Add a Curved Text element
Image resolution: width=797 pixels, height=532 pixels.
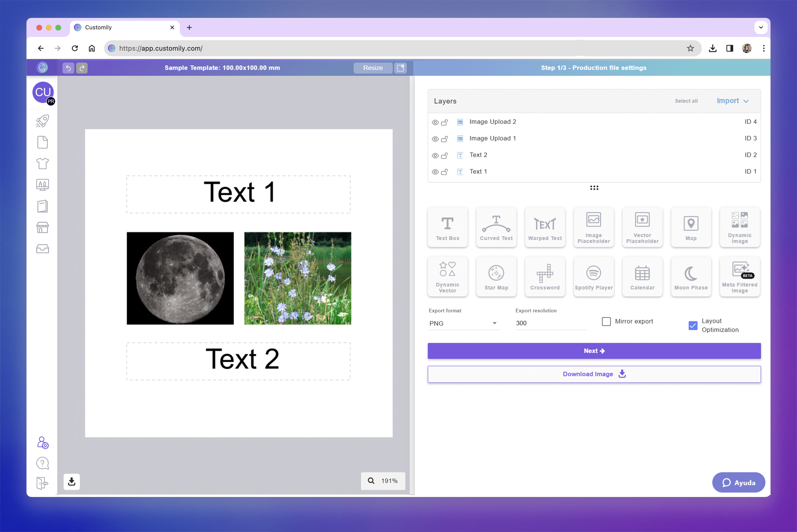click(x=496, y=227)
